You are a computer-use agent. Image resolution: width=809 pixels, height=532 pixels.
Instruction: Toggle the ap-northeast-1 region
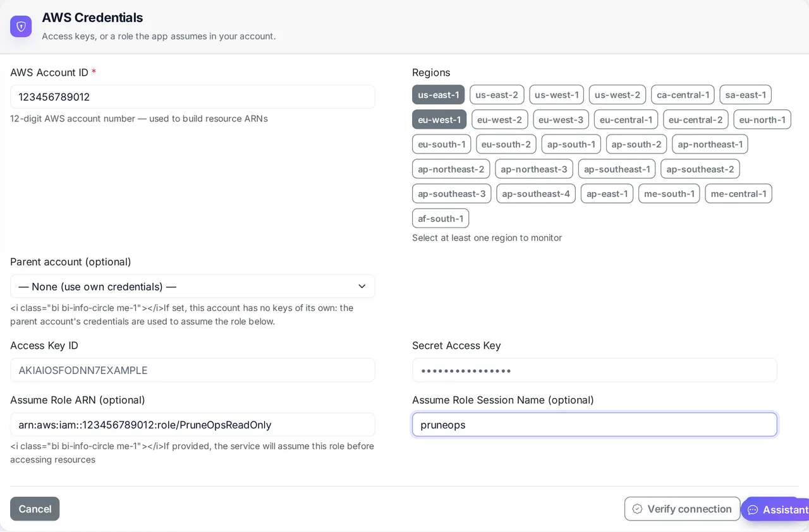[x=710, y=144]
